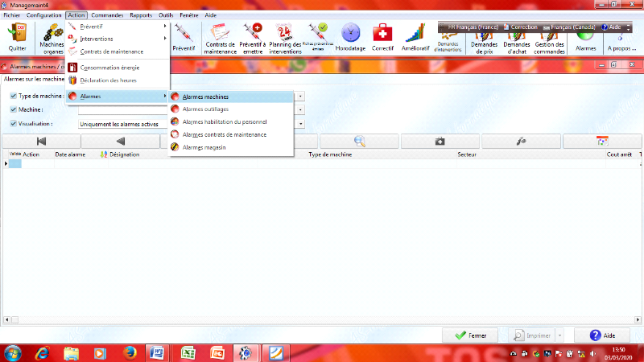Open the Imprimer dropdown arrow
644x362 pixels.
coord(559,335)
